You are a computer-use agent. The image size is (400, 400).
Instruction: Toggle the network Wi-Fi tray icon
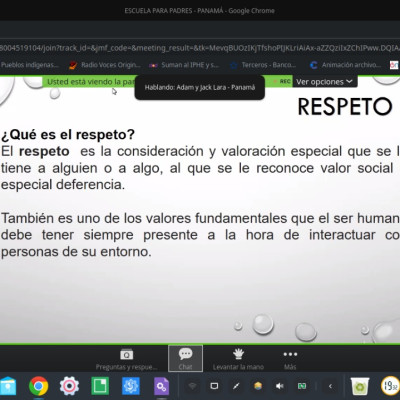(x=192, y=386)
